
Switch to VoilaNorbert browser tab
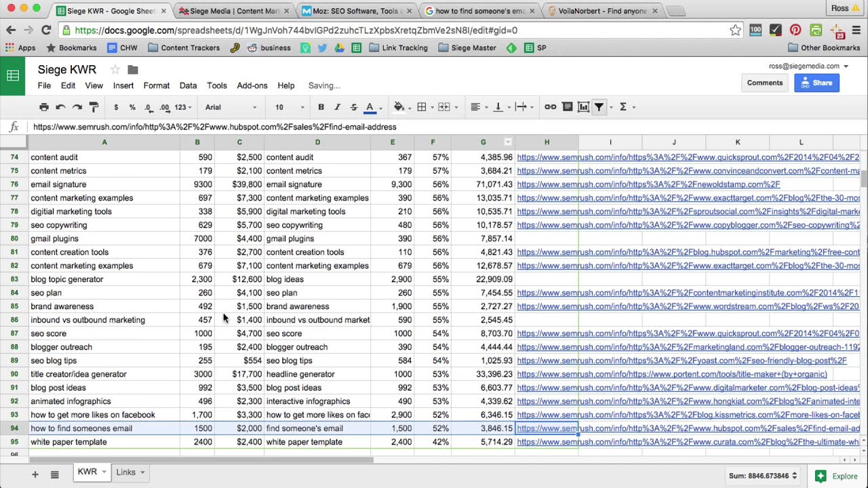click(602, 11)
